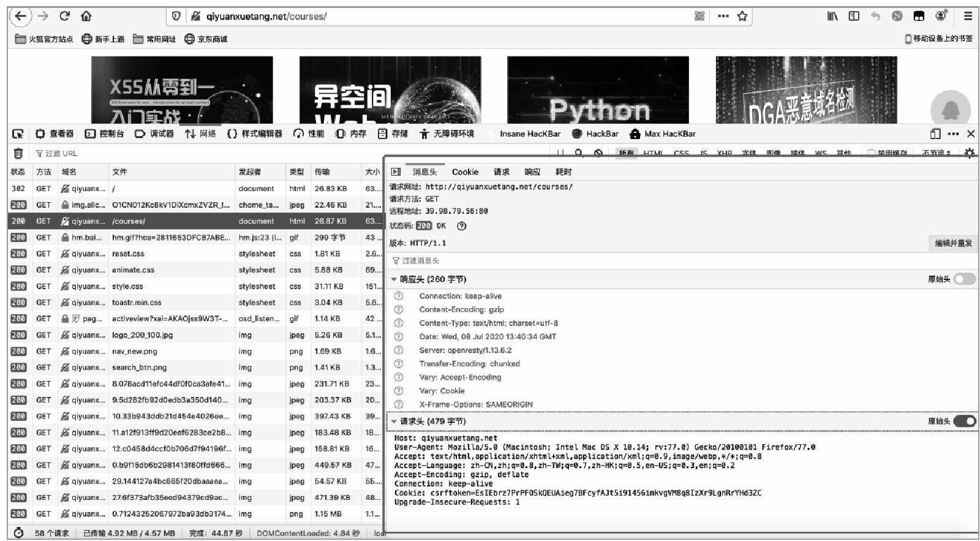Open 移动设备上的书签 bookmarks folder
This screenshot has width=980, height=541.
(939, 39)
